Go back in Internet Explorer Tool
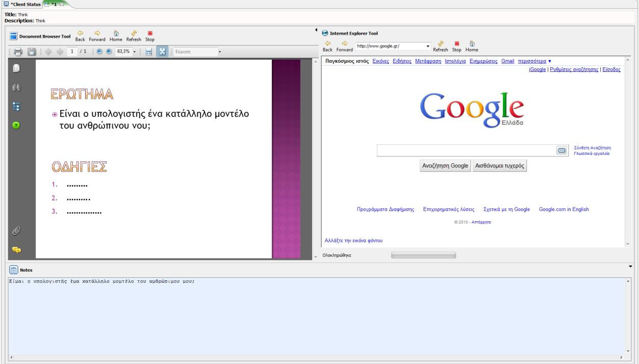The height and width of the screenshot is (364, 639). [328, 47]
